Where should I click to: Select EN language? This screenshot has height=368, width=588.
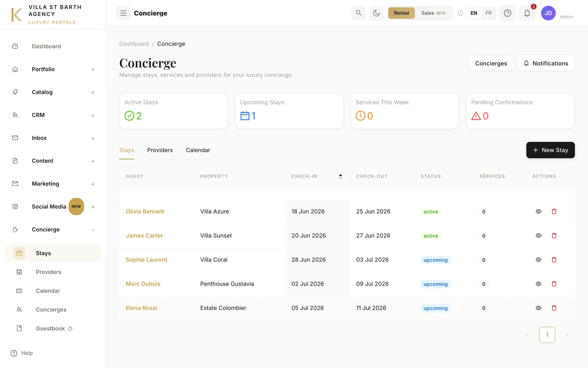tap(474, 13)
